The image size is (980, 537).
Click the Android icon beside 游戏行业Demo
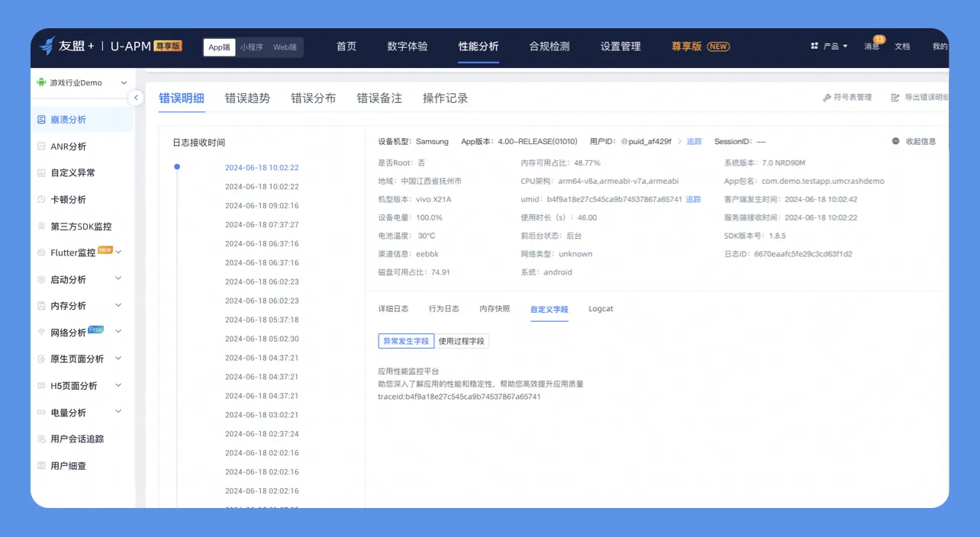pos(41,82)
